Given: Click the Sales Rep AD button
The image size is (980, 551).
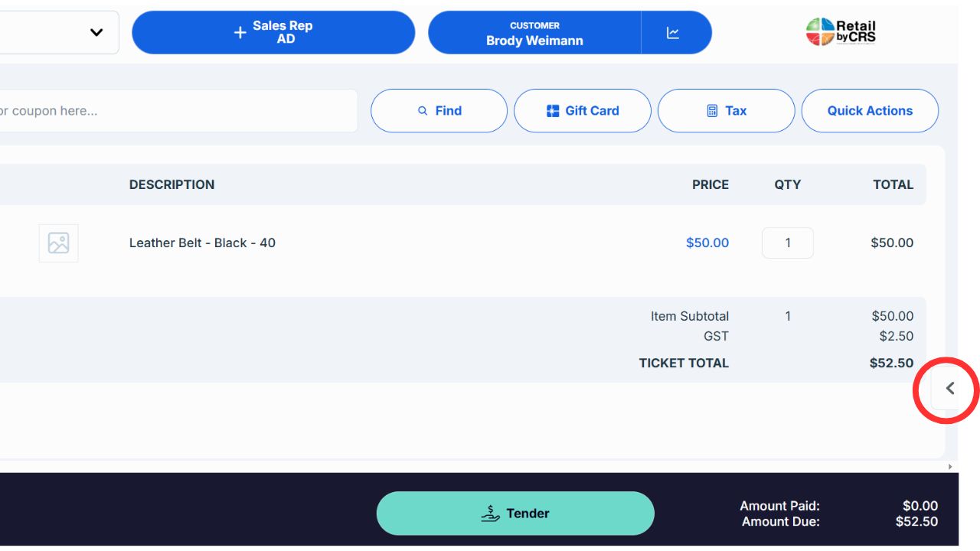Looking at the screenshot, I should (x=283, y=32).
